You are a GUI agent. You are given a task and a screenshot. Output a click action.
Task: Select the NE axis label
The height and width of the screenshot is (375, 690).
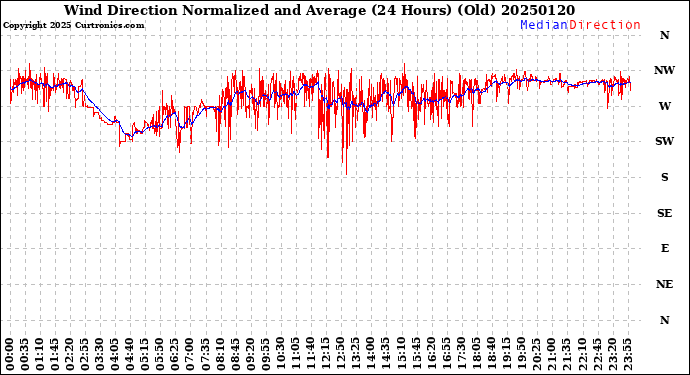pos(664,284)
